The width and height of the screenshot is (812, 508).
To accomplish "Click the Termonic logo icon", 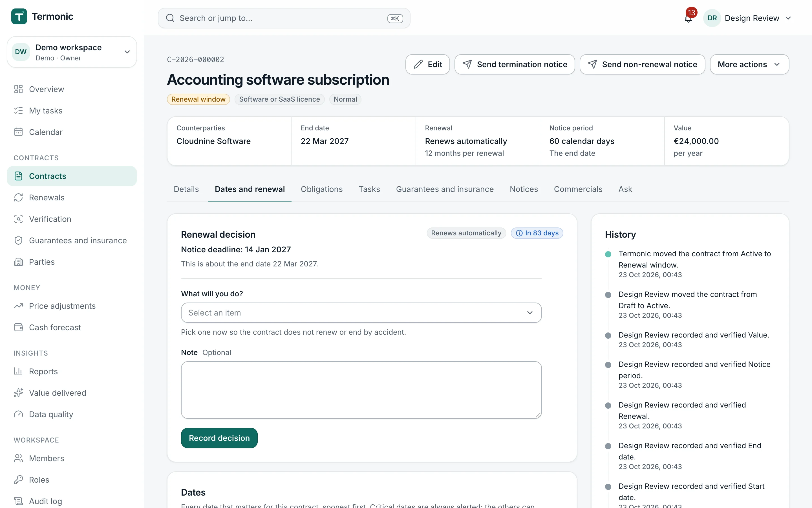I will (19, 16).
